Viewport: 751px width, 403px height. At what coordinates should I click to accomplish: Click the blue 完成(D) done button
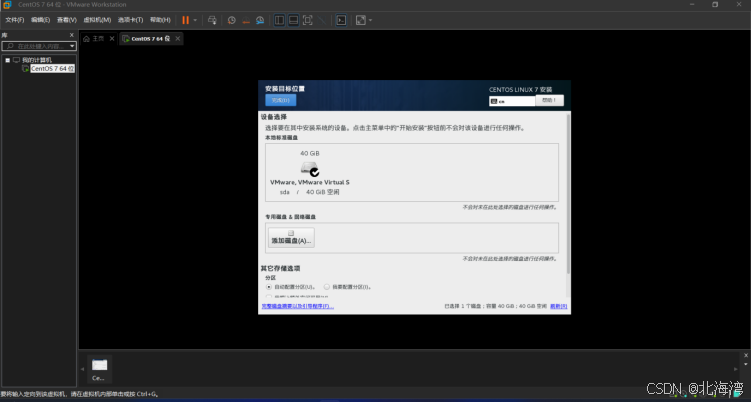coord(281,100)
